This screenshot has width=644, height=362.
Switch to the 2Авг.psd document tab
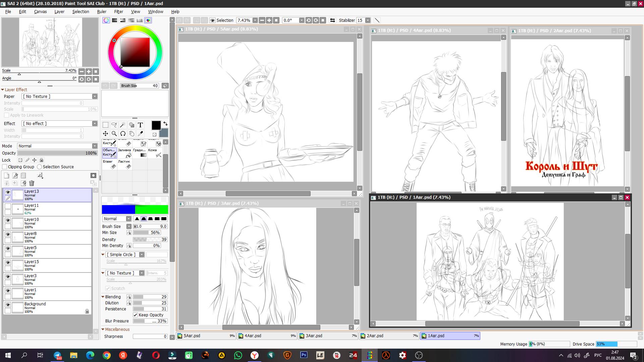(x=389, y=336)
